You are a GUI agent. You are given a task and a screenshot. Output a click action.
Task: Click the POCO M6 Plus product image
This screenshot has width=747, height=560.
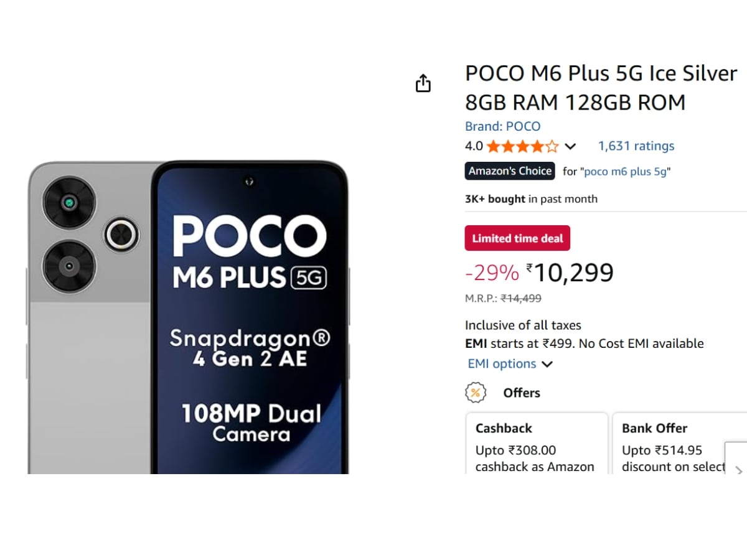[188, 317]
